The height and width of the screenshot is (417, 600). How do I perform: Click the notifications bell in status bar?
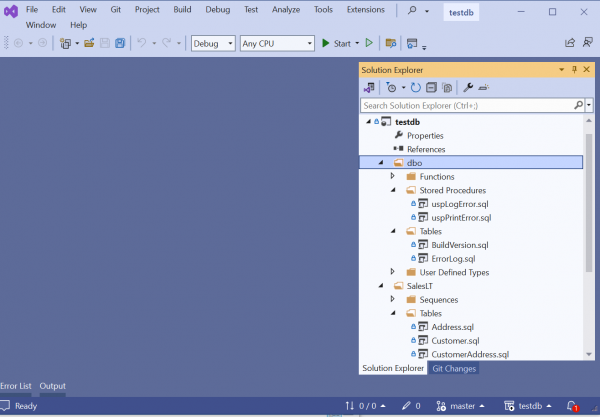(x=572, y=406)
